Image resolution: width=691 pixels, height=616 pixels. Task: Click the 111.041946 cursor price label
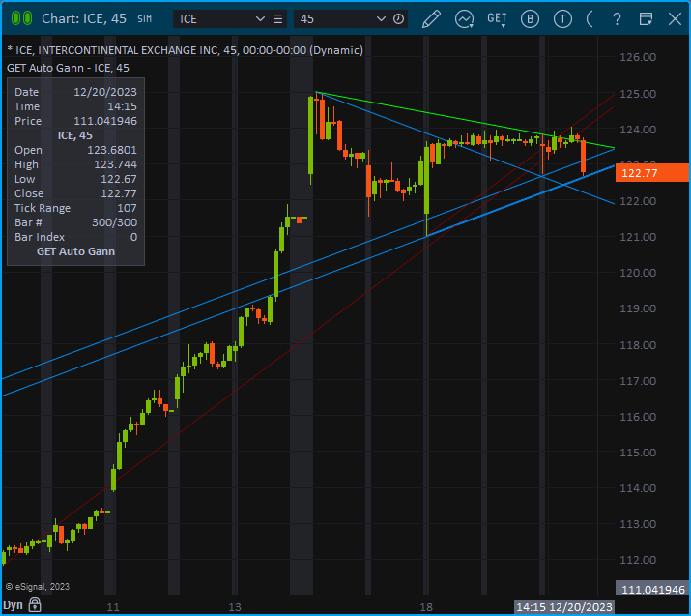(652, 590)
